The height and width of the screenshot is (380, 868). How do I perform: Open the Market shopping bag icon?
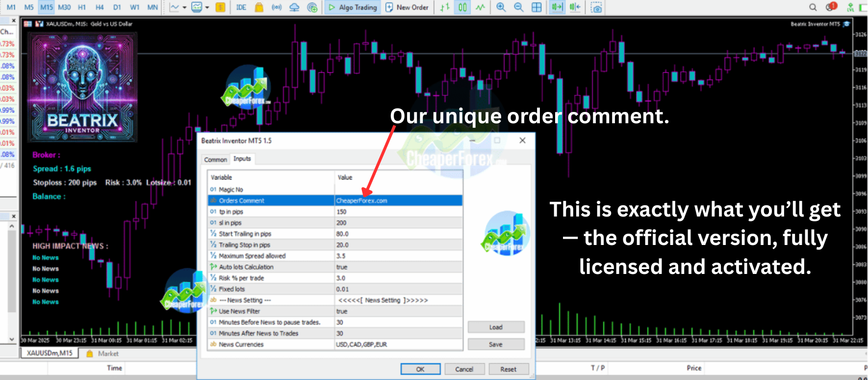click(259, 7)
